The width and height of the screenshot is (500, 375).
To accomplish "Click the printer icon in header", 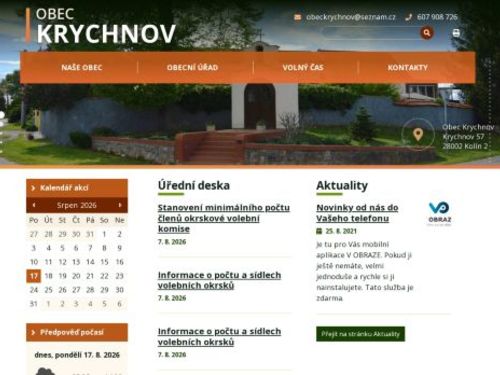I will pyautogui.click(x=456, y=33).
